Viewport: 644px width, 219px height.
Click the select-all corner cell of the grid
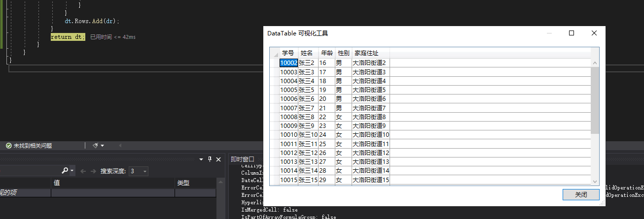pyautogui.click(x=274, y=53)
